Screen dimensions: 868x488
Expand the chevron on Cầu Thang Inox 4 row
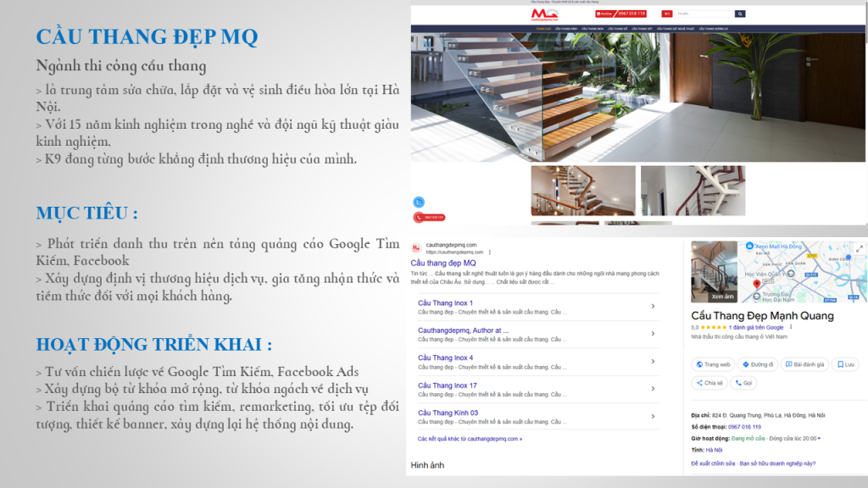(654, 361)
